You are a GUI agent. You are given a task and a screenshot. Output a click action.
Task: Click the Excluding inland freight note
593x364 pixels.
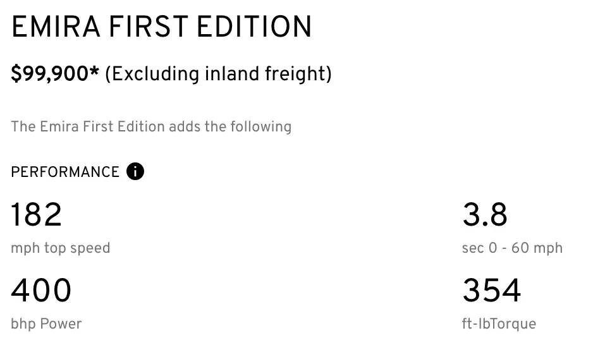(218, 74)
